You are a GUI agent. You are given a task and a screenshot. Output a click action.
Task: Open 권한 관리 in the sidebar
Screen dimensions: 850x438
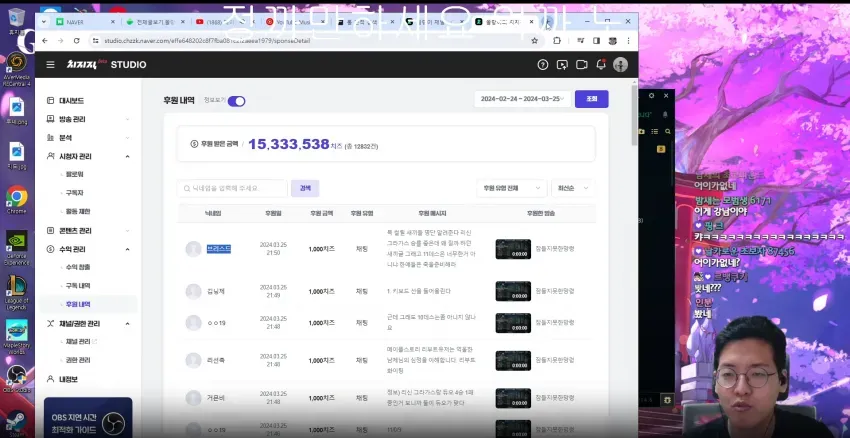78,360
